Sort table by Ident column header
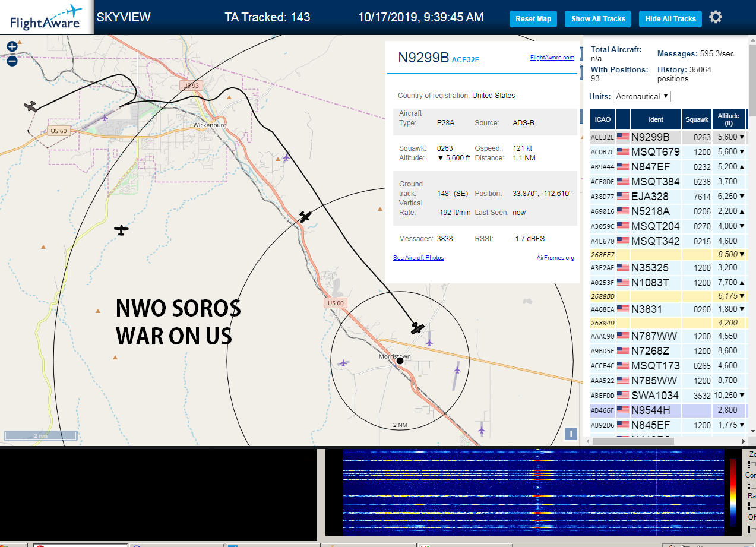 (x=656, y=119)
